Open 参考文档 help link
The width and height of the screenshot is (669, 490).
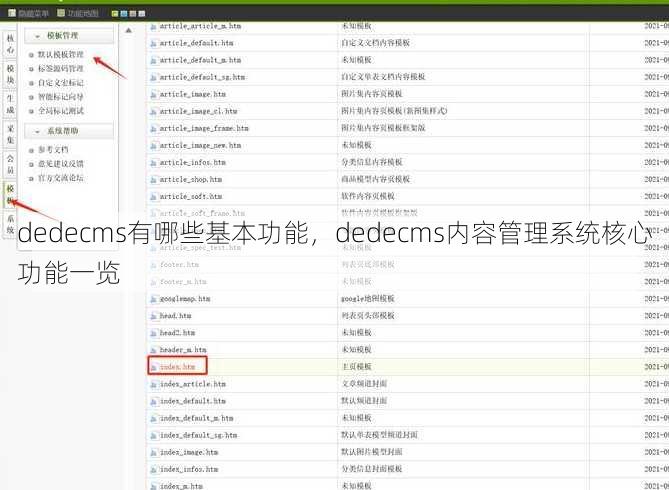click(x=53, y=150)
